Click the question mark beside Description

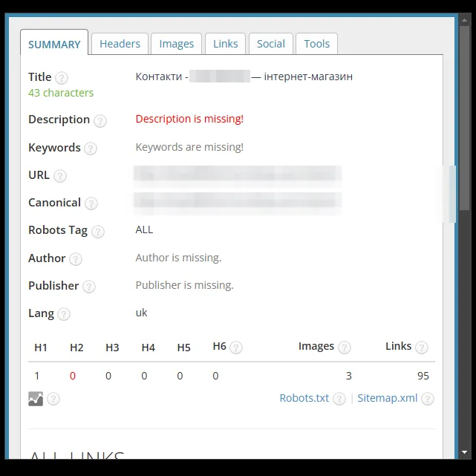coord(100,120)
